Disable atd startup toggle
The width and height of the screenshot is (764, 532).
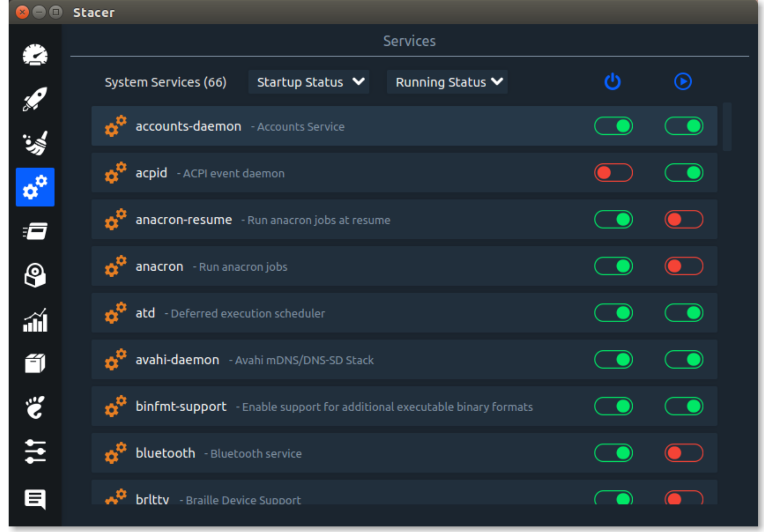coord(613,313)
